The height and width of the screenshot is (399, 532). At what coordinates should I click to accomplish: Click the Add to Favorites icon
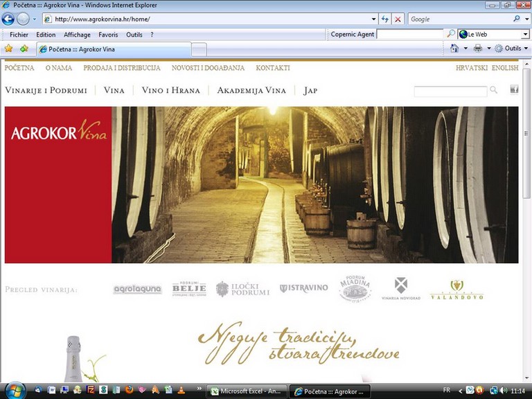[24, 48]
